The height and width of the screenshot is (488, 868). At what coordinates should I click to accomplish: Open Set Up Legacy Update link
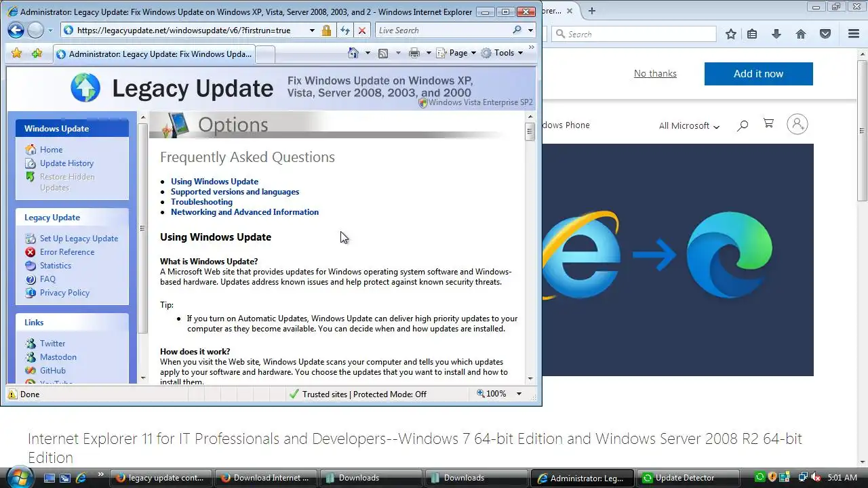click(79, 239)
